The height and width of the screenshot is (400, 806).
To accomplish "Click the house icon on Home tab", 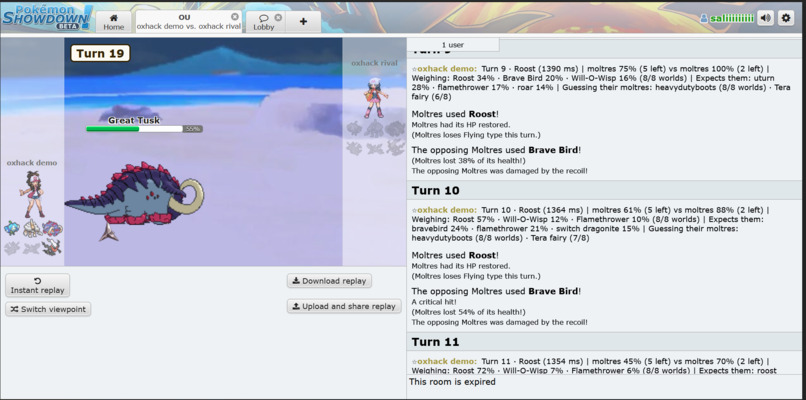I will click(114, 17).
